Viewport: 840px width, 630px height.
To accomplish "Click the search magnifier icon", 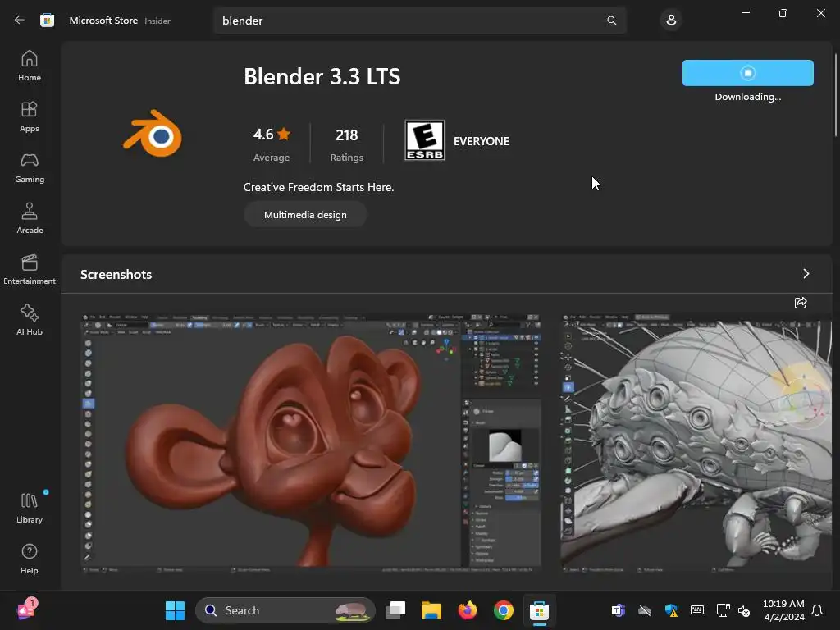I will (611, 21).
